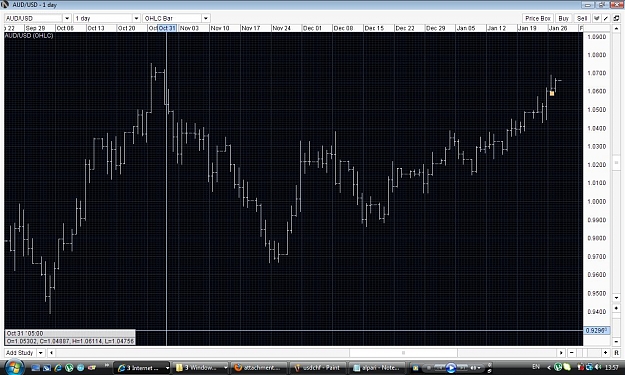Screen dimensions: 625x375
Task: Click the Jan 26 date axis label
Action: pyautogui.click(x=558, y=28)
